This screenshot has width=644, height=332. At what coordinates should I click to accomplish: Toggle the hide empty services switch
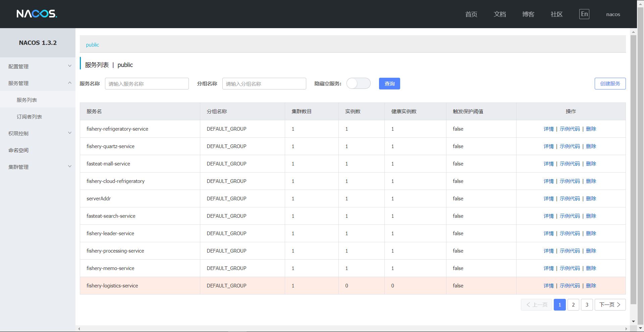(358, 83)
